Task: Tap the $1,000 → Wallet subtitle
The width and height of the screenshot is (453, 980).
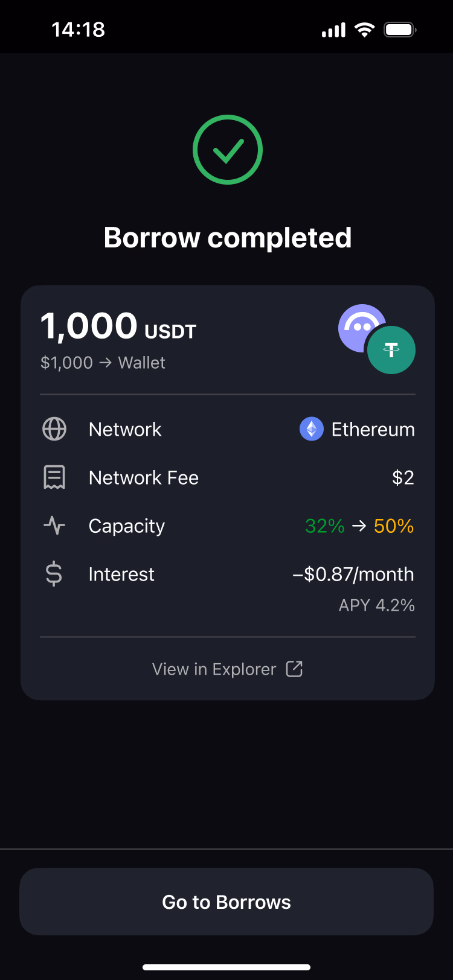Action: 103,363
